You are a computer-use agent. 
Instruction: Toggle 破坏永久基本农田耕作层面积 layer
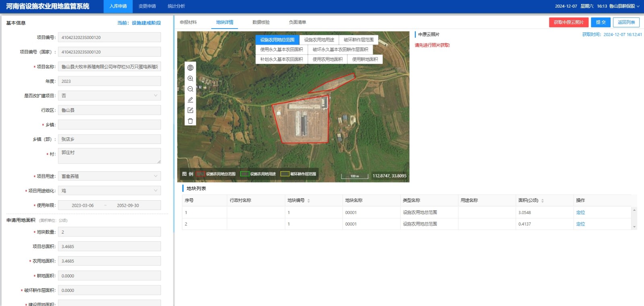[341, 49]
